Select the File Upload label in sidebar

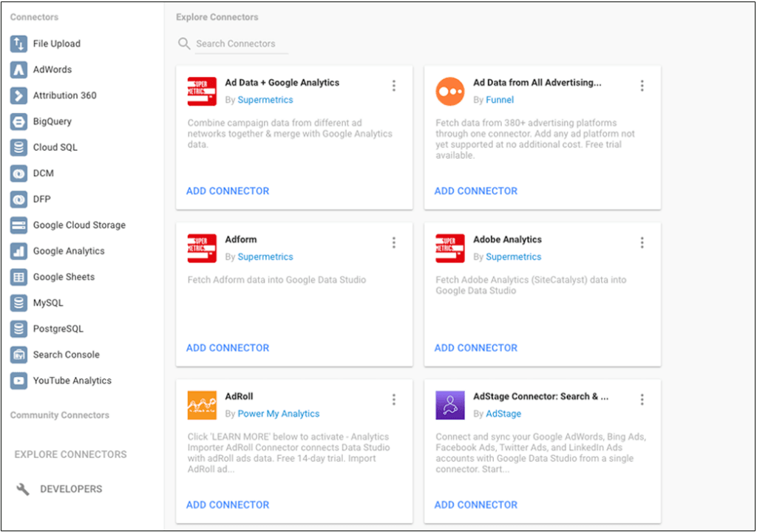(x=56, y=44)
